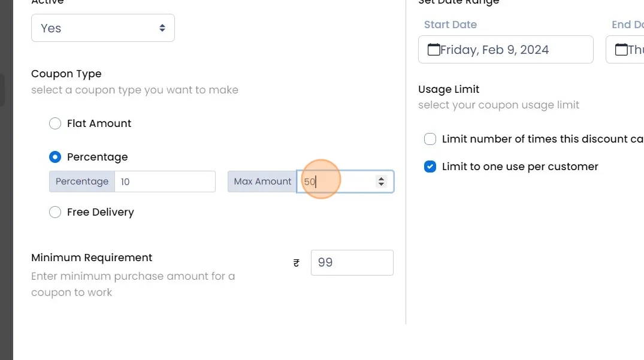644x360 pixels.
Task: Choose the Percentage coupon type radio
Action: 55,157
